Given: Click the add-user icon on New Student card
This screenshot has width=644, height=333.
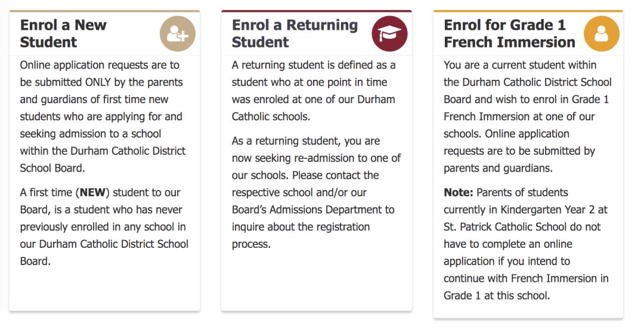Looking at the screenshot, I should point(177,34).
